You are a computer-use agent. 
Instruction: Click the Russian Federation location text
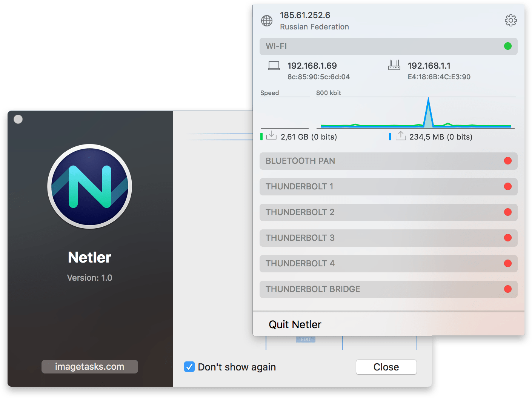(314, 27)
